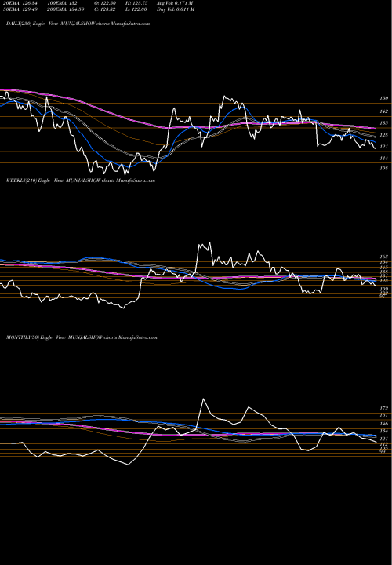Click the 150 price label on daily chart
This screenshot has width=392, height=565.
[x=384, y=98]
